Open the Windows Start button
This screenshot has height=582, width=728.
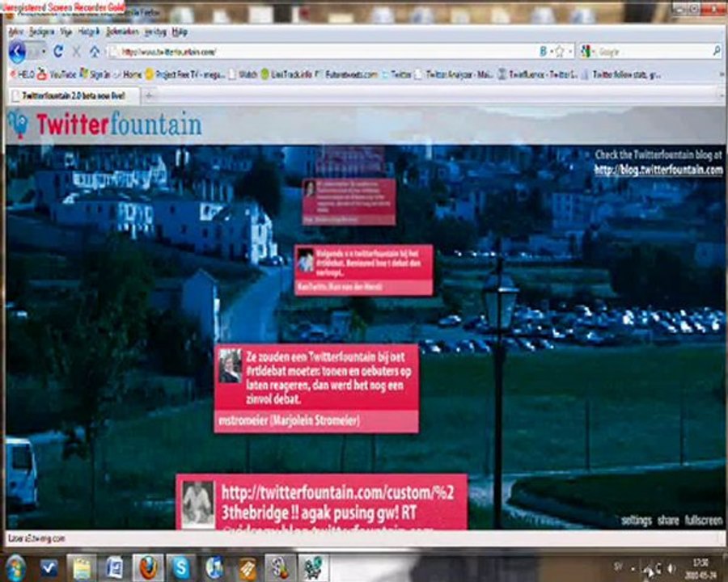point(16,567)
